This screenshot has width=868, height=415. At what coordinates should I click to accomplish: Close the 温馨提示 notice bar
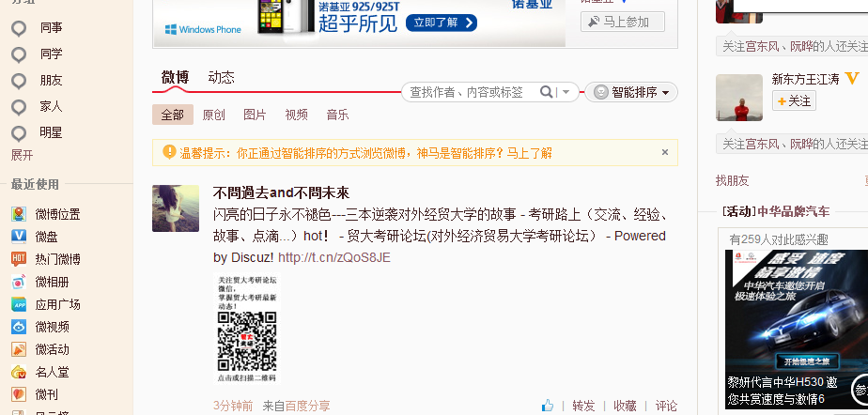[x=665, y=152]
